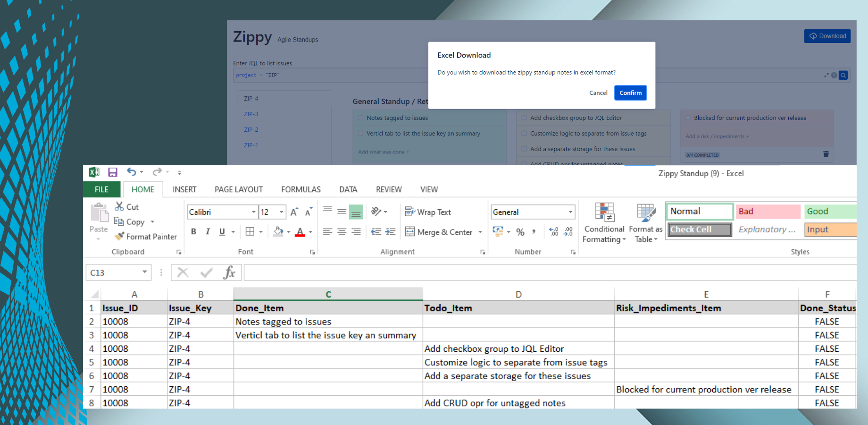Image resolution: width=868 pixels, height=425 pixels.
Task: Click the Increase Indent icon
Action: (x=390, y=231)
